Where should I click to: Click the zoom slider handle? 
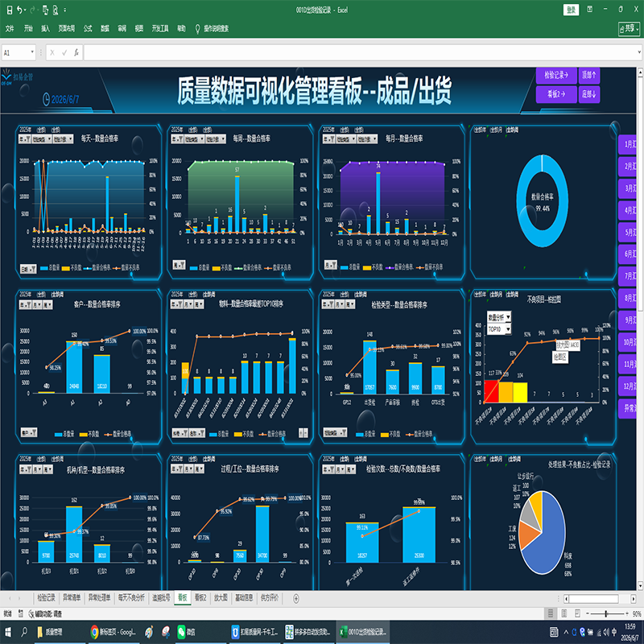tap(606, 613)
